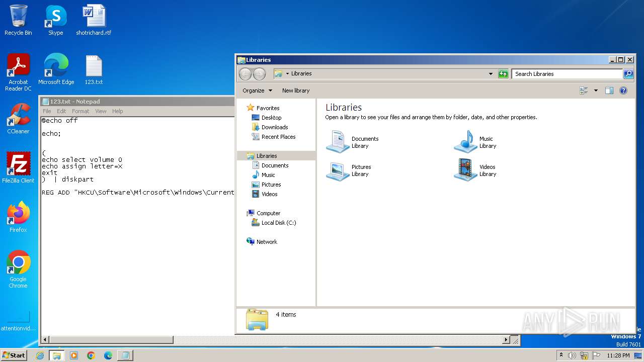Viewport: 644px width, 362px height.
Task: Select Libraries node in navigation pane
Action: (x=267, y=156)
